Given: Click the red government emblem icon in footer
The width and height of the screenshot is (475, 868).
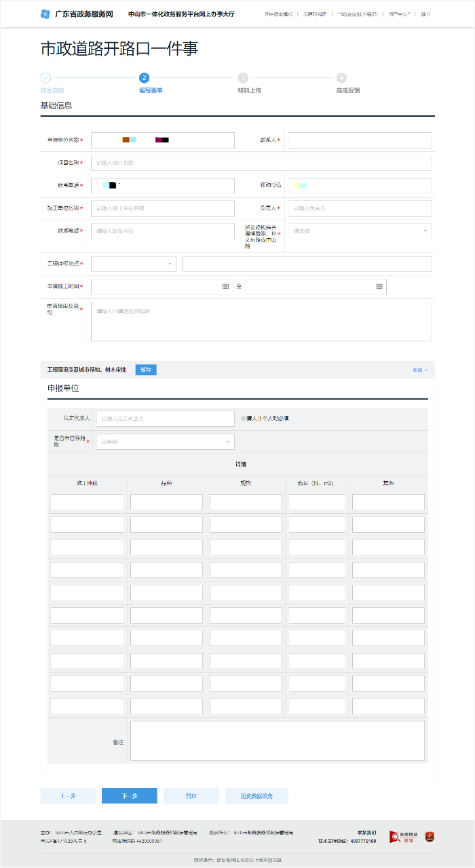Looking at the screenshot, I should (429, 837).
